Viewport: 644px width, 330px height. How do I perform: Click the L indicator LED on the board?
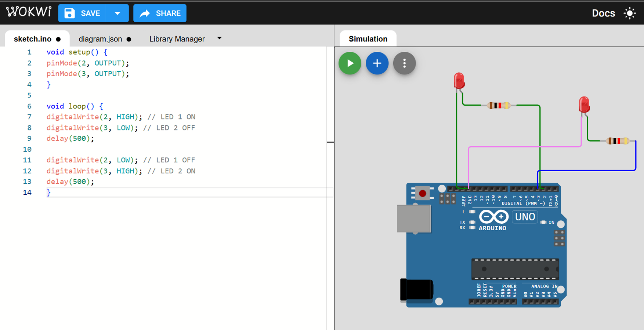[473, 212]
